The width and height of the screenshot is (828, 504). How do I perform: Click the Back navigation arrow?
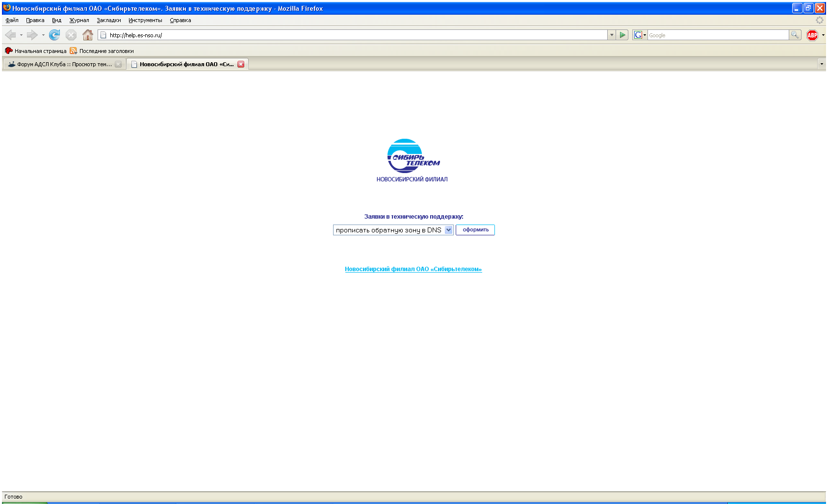10,35
